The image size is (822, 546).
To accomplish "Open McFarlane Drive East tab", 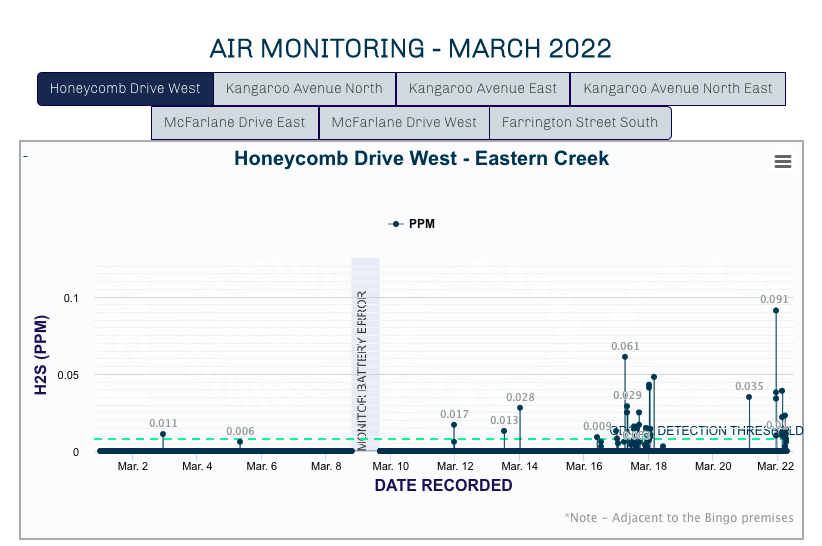I will (234, 123).
